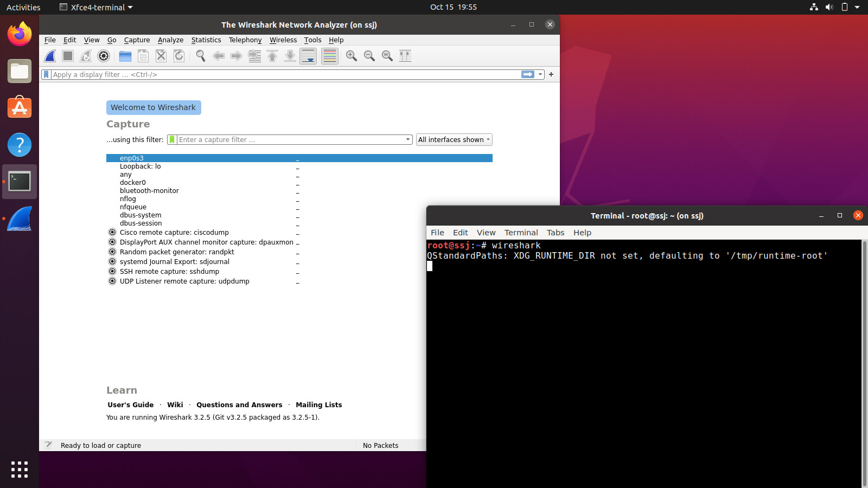Toggle automatic scrolling during live capture

coord(308,56)
